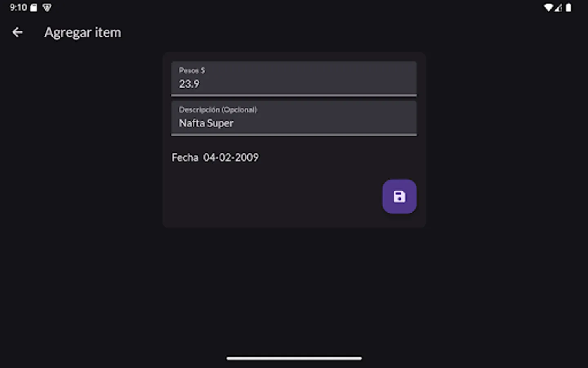Tap the text Nafta Super
The image size is (588, 368).
tap(206, 123)
